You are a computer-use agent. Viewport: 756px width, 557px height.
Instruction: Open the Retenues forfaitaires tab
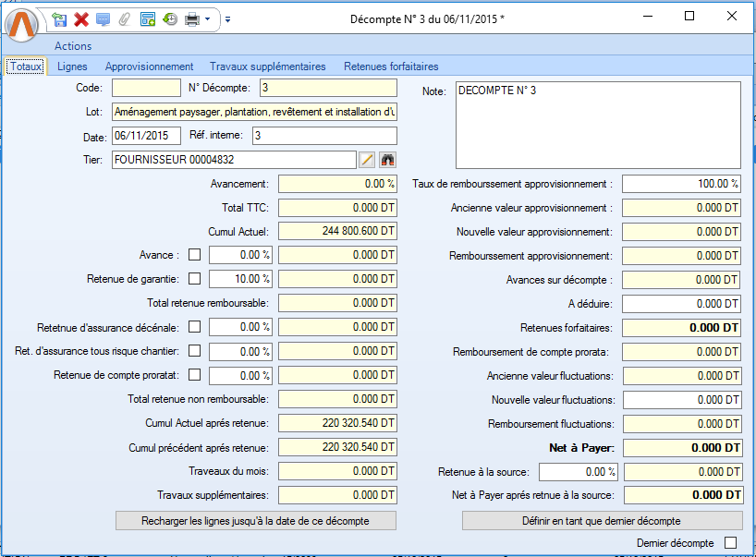(391, 67)
